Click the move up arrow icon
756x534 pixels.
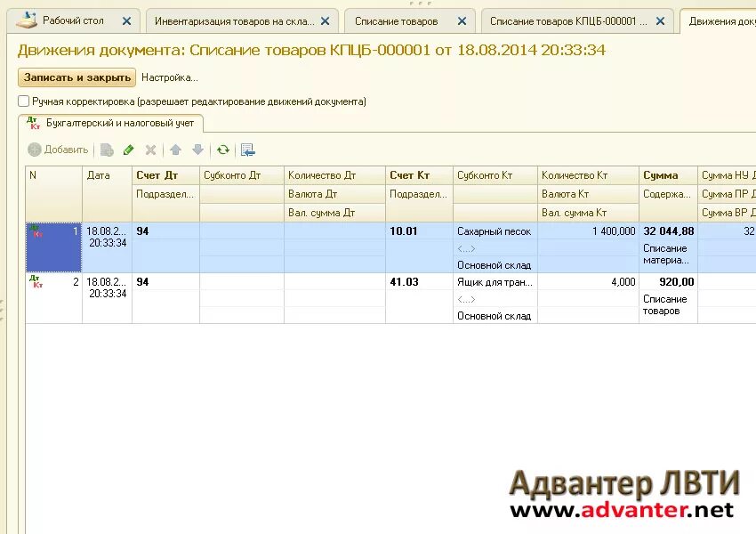[x=175, y=150]
